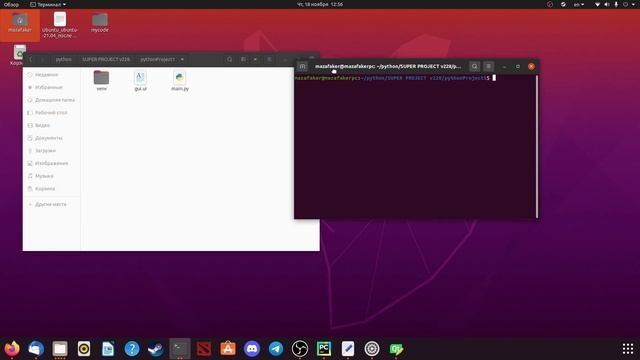Open the mazafaker home folder on desktop

pyautogui.click(x=20, y=23)
